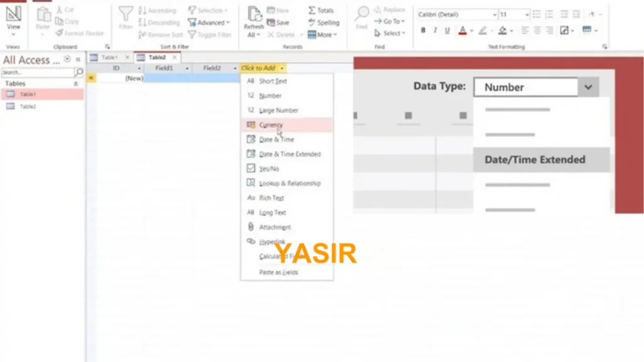Sort records Descending
The height and width of the screenshot is (362, 644).
coord(159,22)
